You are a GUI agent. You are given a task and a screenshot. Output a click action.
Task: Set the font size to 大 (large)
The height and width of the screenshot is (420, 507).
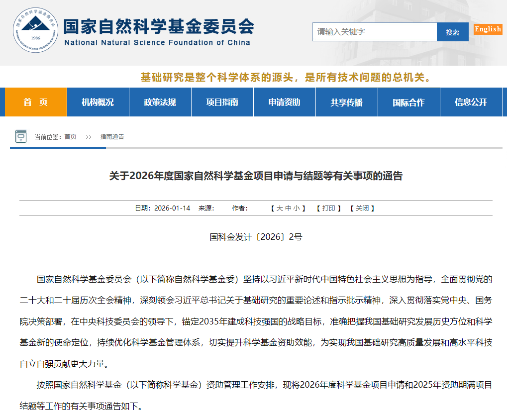point(280,209)
